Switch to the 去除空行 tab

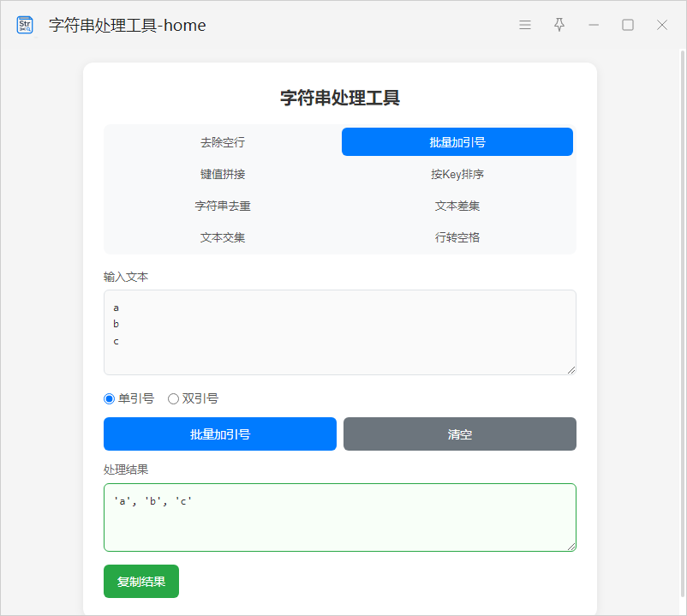[x=223, y=142]
